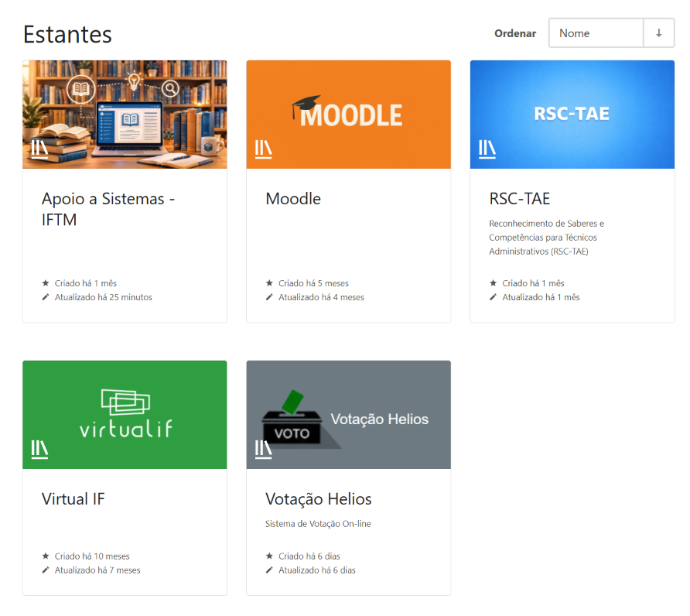The height and width of the screenshot is (616, 690).
Task: Click the bookshelf cover image of Apoio a Sistemas
Action: (x=125, y=115)
